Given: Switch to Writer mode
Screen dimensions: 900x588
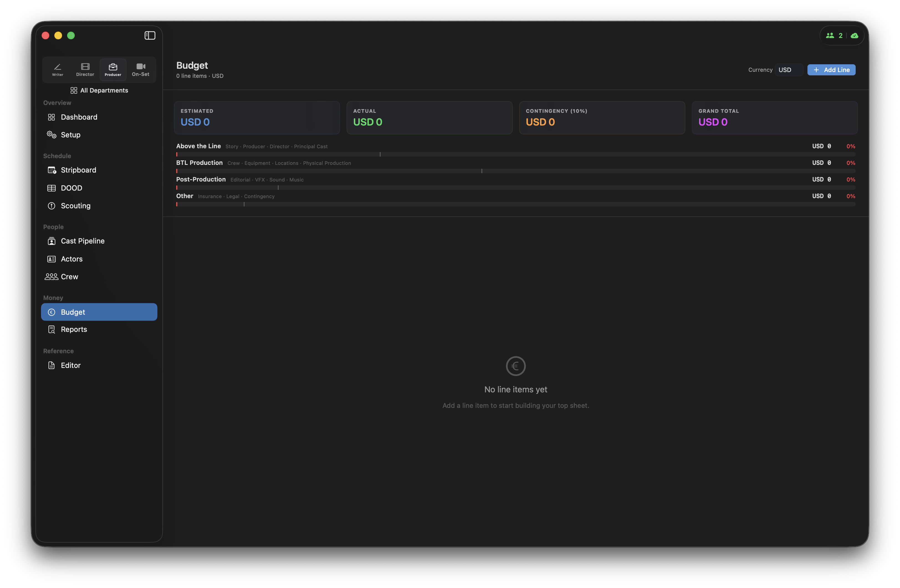Looking at the screenshot, I should coord(57,70).
